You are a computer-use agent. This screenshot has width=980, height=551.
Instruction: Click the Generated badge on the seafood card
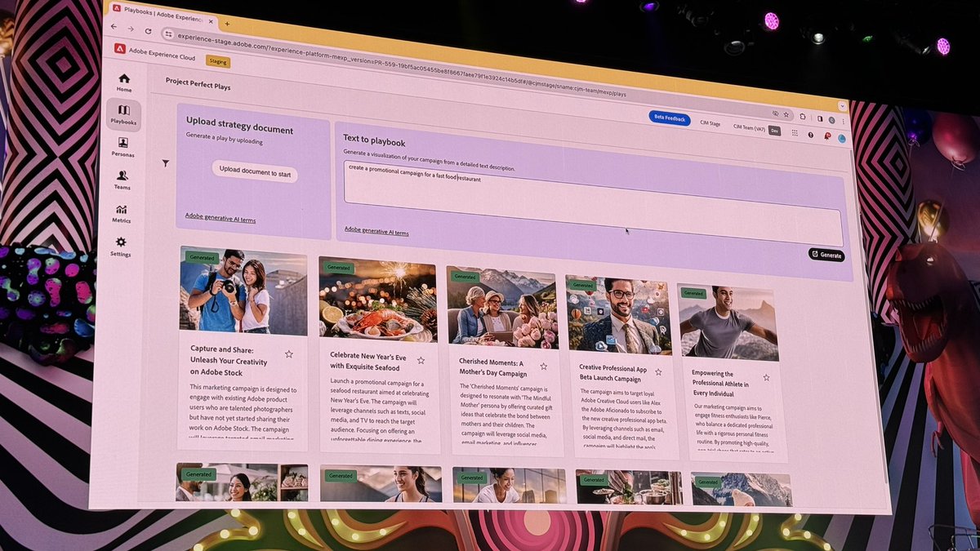tap(339, 268)
